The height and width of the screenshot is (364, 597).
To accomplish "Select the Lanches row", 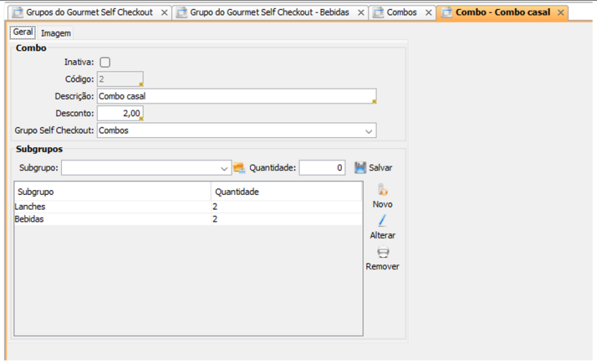I will point(188,206).
